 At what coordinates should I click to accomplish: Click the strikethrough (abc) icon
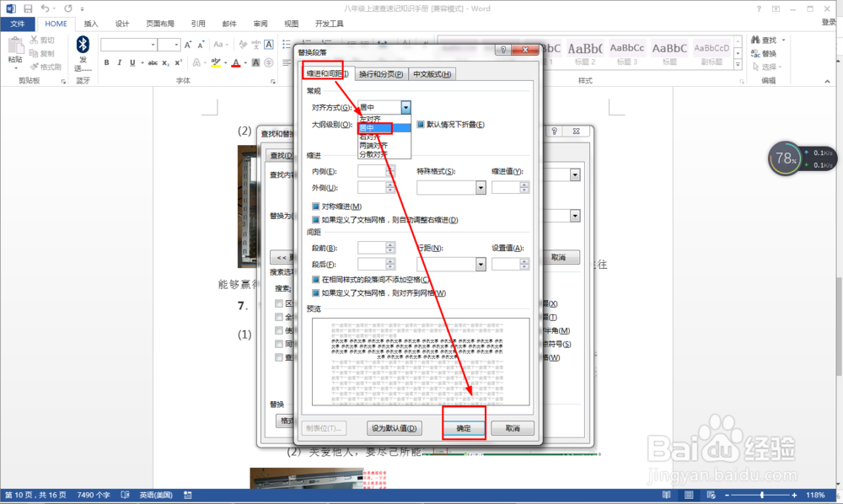153,62
